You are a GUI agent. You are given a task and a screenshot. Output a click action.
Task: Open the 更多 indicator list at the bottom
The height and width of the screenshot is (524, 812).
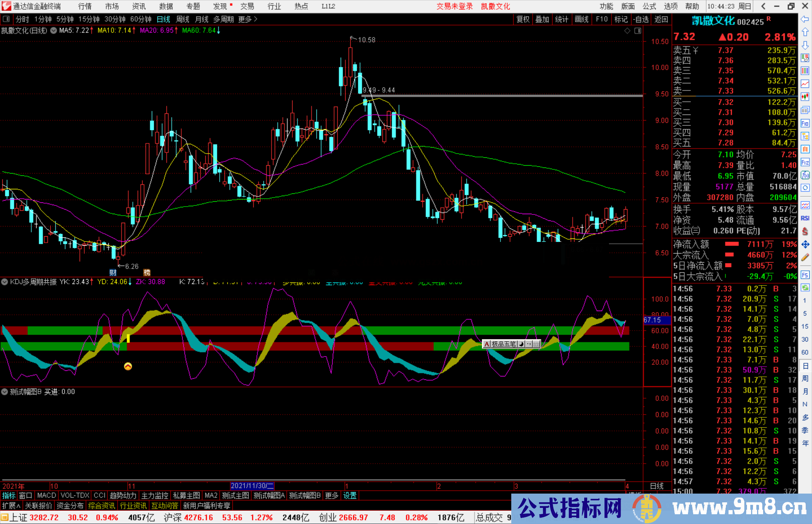tap(331, 495)
